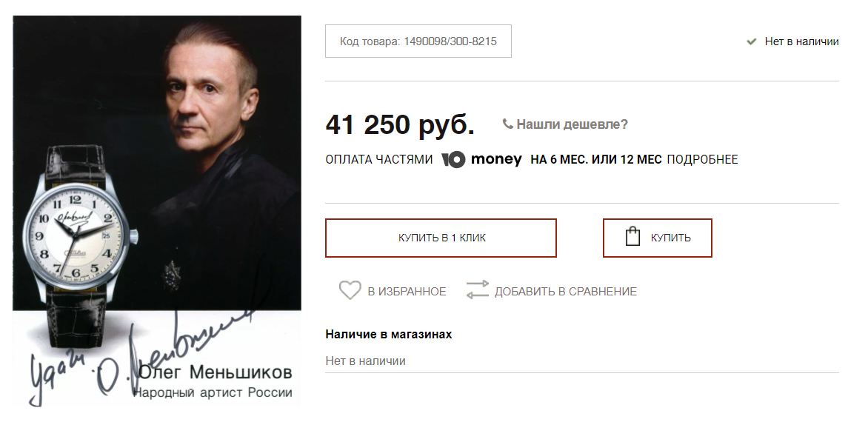Image resolution: width=868 pixels, height=442 pixels.
Task: Click the YooMoney logo icon
Action: tap(453, 159)
